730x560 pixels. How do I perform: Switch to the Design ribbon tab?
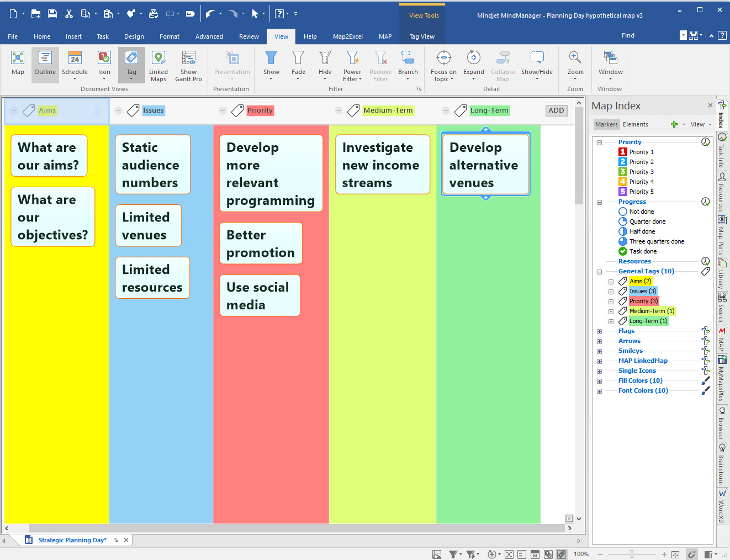pyautogui.click(x=134, y=36)
